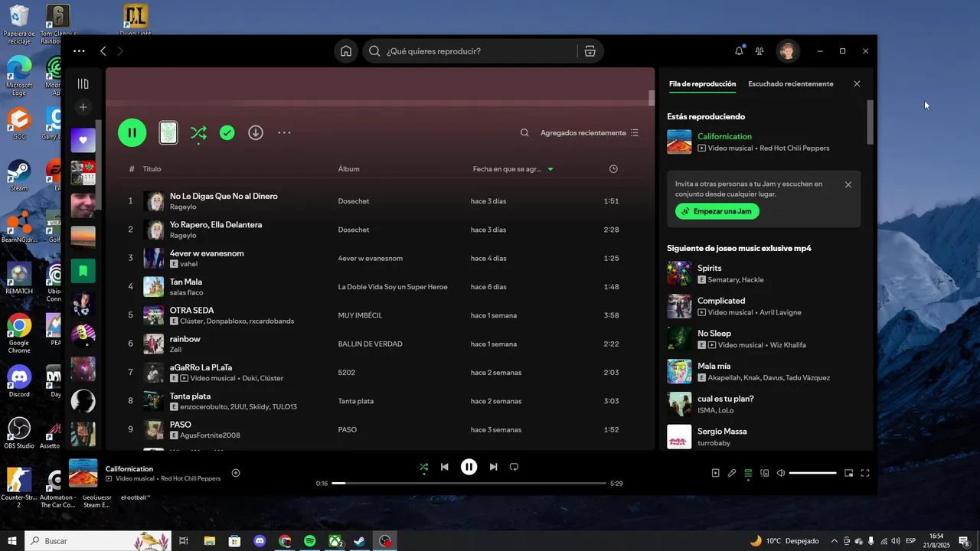Screen dimensions: 980x551
Task: Open friends activity icon
Action: click(x=759, y=51)
